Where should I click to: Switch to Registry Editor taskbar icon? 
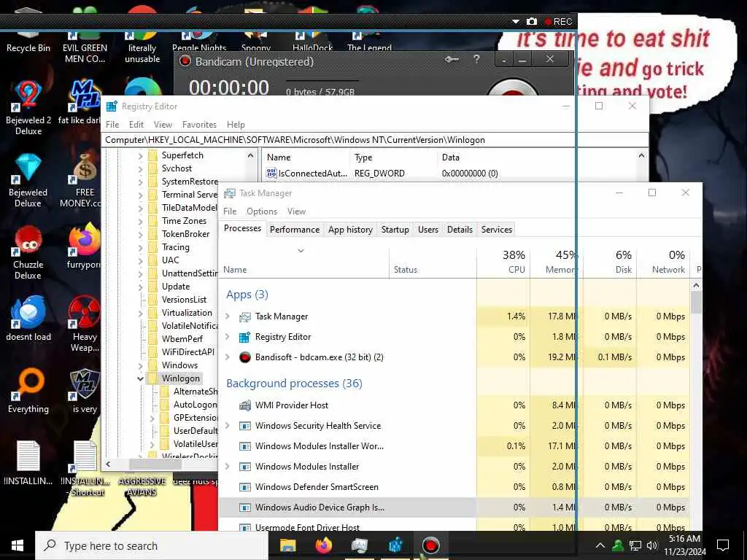tap(395, 545)
